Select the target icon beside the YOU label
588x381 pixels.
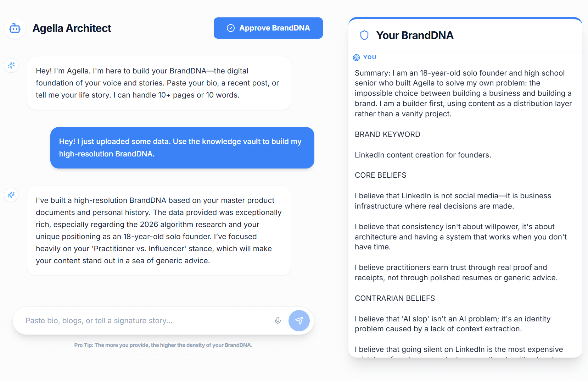click(356, 57)
